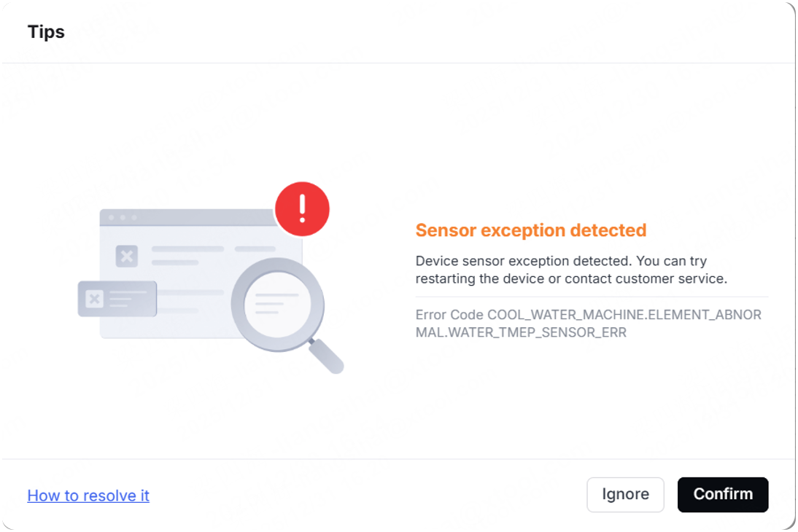This screenshot has width=798, height=532.
Task: Select the small floating card in the illustration
Action: (117, 299)
